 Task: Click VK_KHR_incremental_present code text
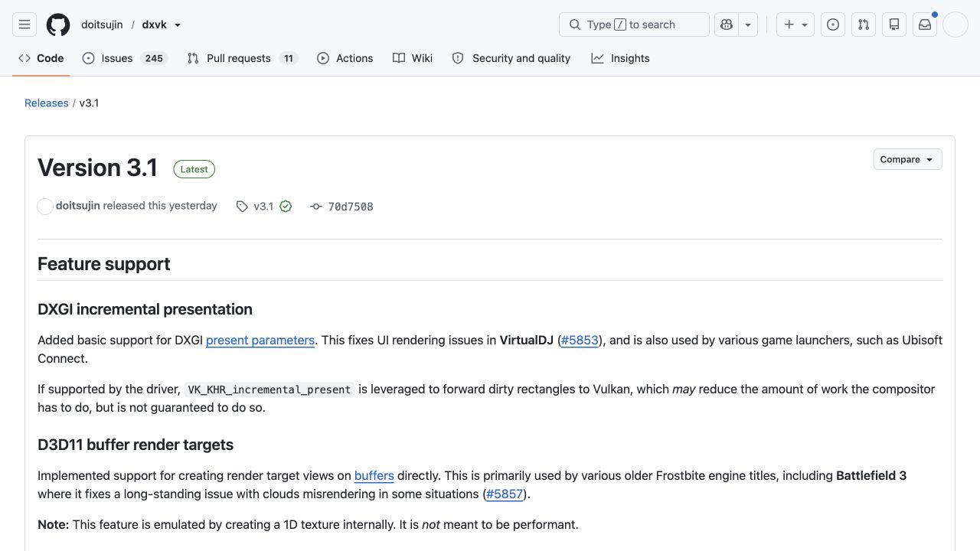tap(269, 390)
